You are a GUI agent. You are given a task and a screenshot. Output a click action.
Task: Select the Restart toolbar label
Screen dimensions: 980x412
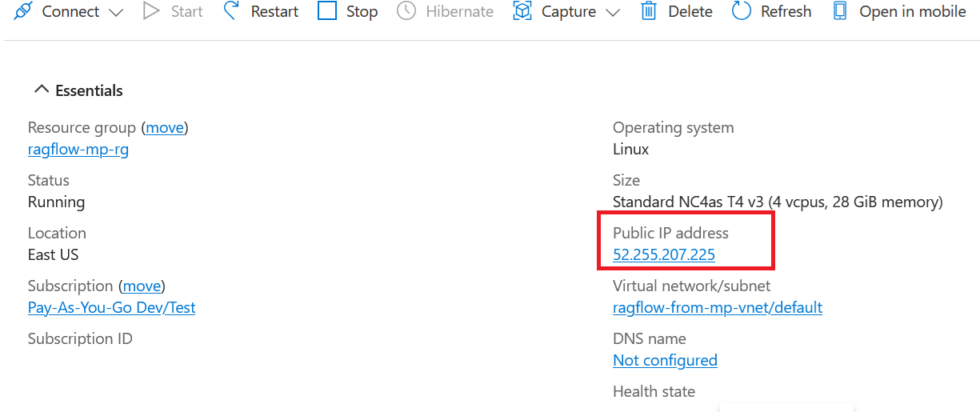(274, 12)
